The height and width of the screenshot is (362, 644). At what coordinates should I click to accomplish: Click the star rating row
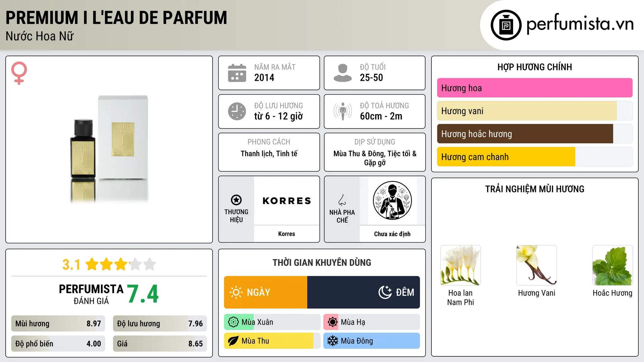[x=121, y=264]
